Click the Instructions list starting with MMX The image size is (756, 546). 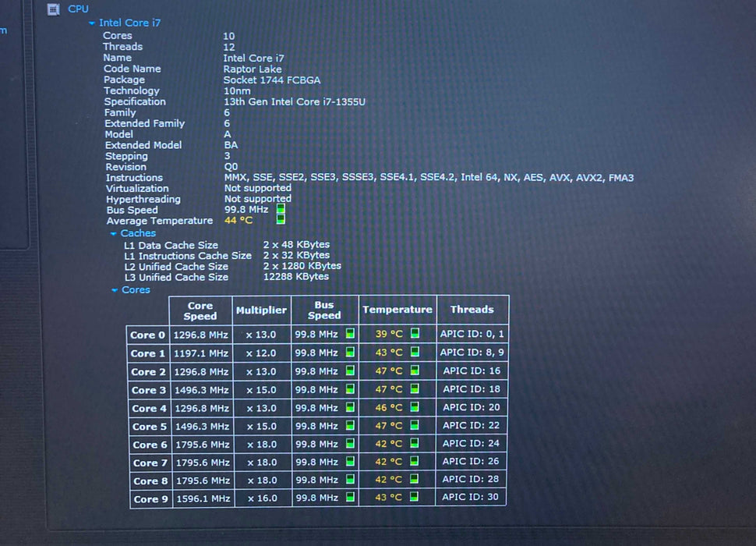(x=429, y=178)
